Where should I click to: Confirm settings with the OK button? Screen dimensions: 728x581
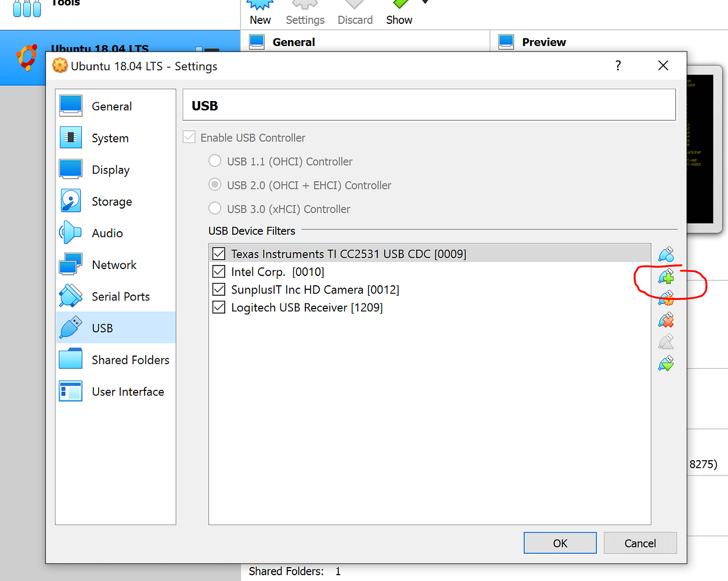[x=559, y=543]
